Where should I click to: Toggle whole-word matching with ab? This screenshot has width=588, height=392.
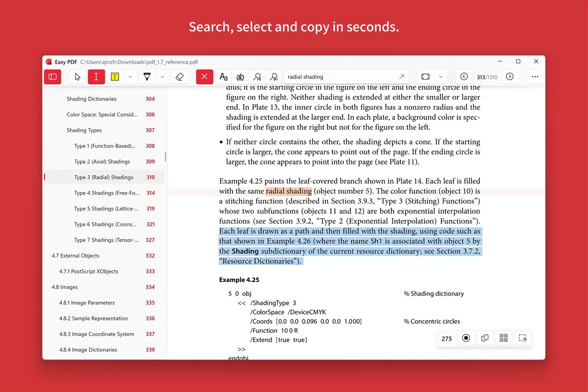(x=240, y=76)
